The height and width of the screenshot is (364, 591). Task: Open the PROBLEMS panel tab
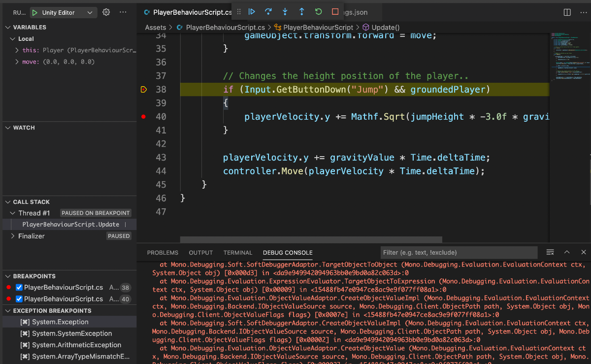[x=163, y=253]
